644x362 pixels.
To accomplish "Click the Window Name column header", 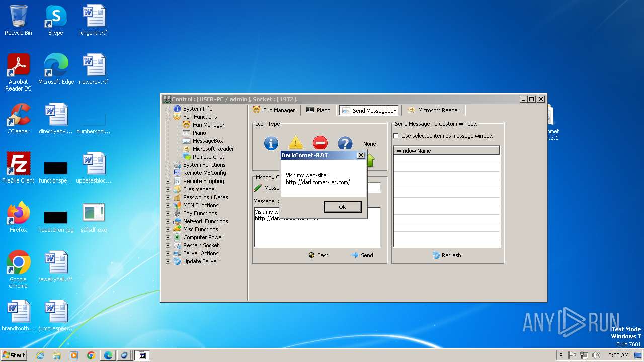I will (446, 151).
